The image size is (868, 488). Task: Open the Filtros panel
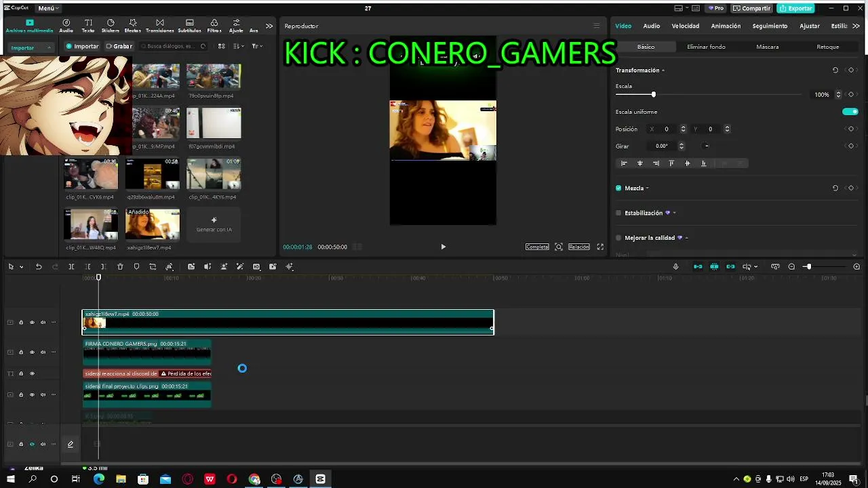coord(214,26)
